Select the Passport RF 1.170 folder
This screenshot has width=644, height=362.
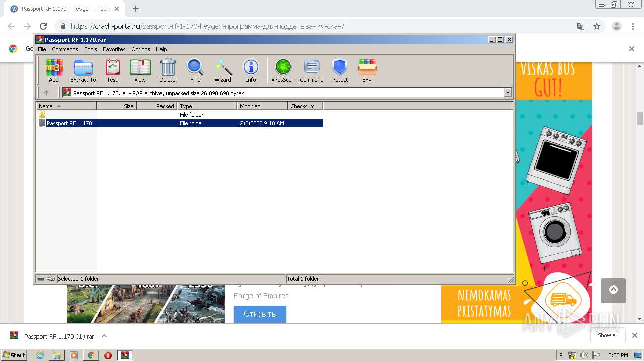[180, 123]
